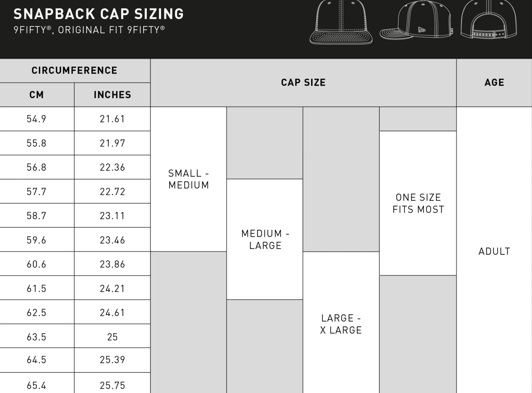The width and height of the screenshot is (532, 393).
Task: Click the Cap Size header
Action: click(x=303, y=82)
